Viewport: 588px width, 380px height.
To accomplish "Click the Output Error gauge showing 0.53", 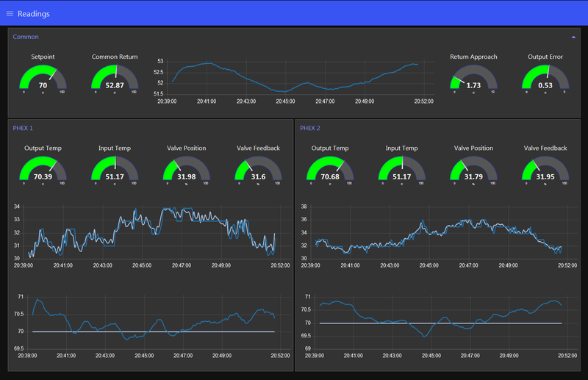I will 545,78.
